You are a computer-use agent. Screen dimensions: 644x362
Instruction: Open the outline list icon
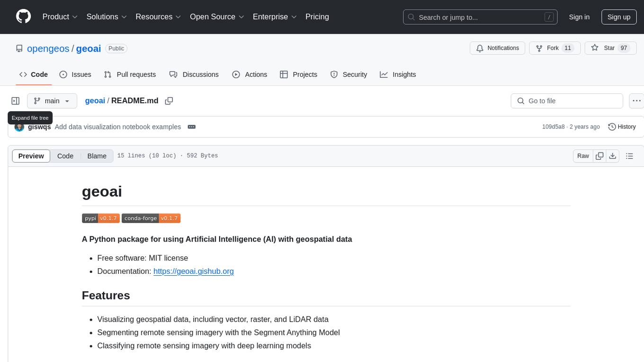pyautogui.click(x=629, y=156)
